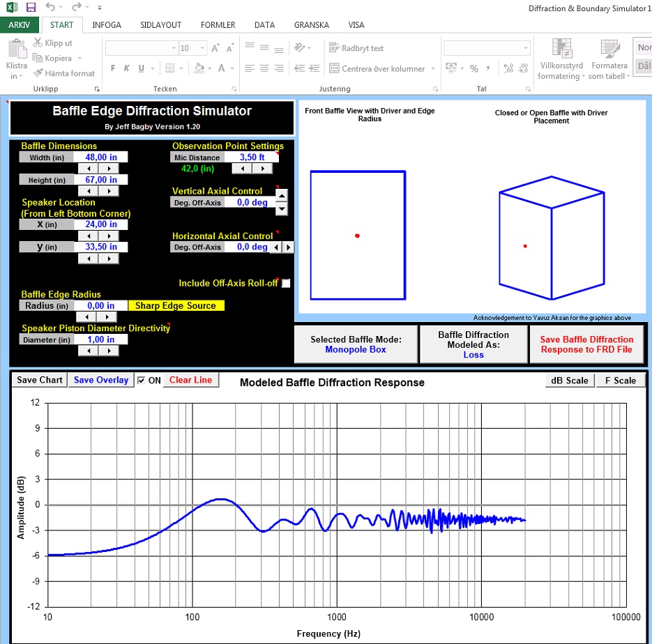Click Hämta format painter icon

[x=38, y=72]
